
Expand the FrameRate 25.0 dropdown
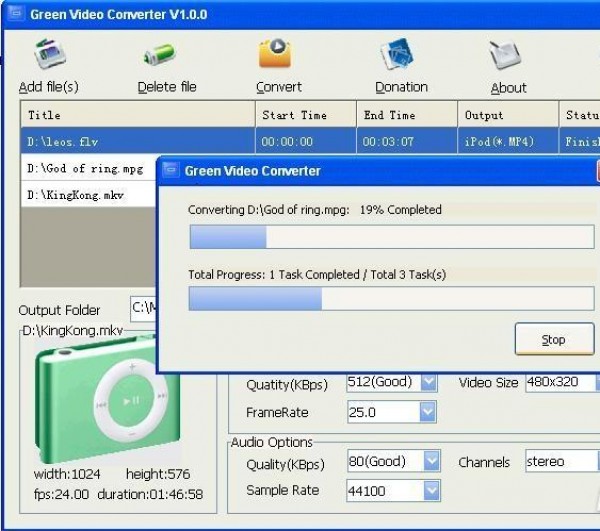428,412
